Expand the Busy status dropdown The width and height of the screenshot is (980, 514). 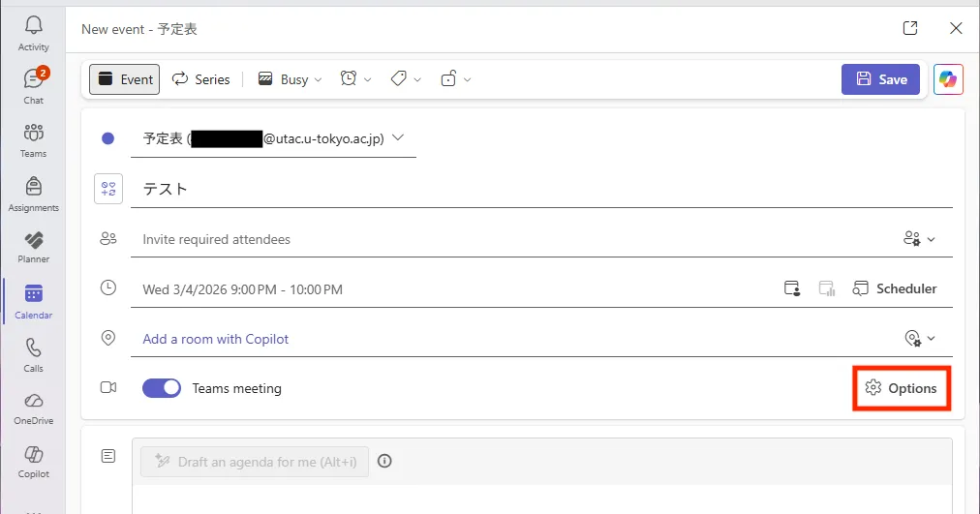pyautogui.click(x=290, y=79)
